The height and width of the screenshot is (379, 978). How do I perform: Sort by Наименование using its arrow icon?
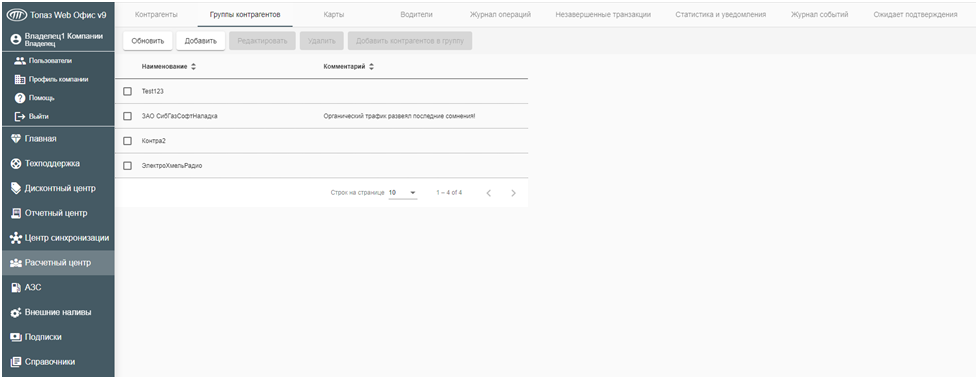click(193, 66)
